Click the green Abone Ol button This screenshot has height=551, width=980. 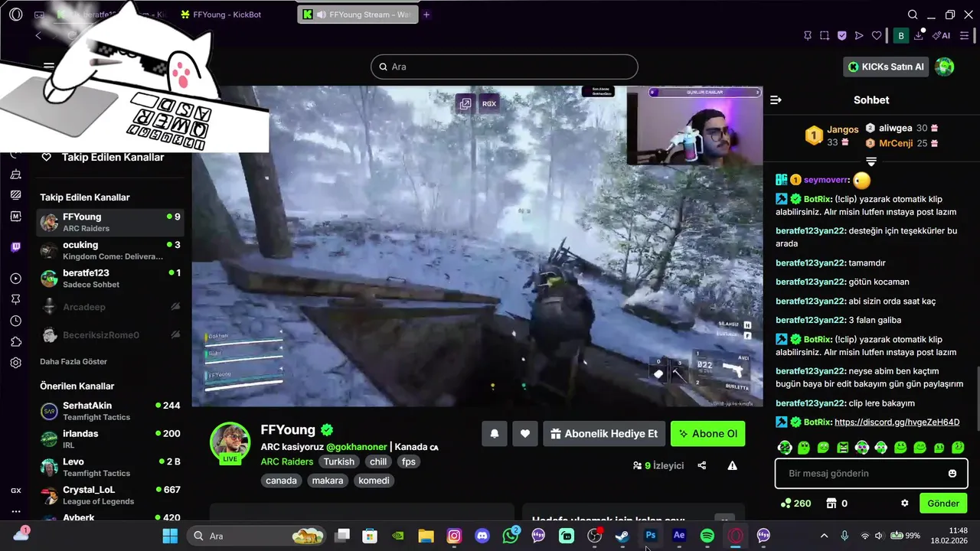coord(708,433)
